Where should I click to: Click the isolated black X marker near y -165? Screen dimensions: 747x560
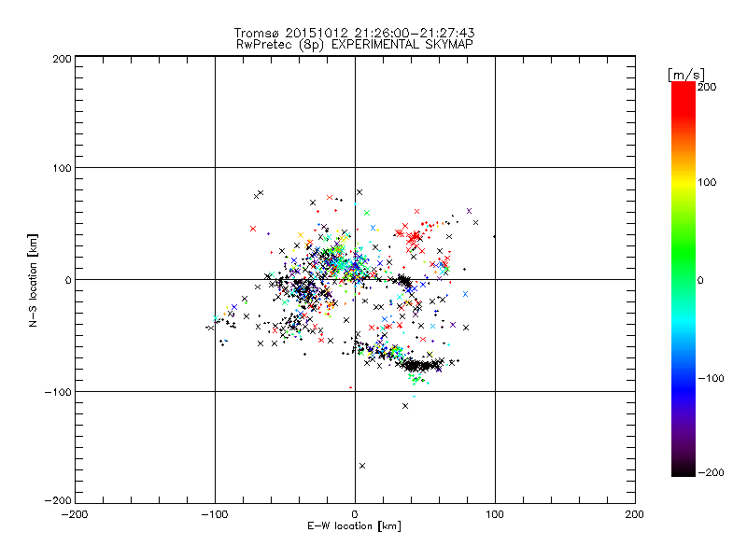(x=362, y=466)
